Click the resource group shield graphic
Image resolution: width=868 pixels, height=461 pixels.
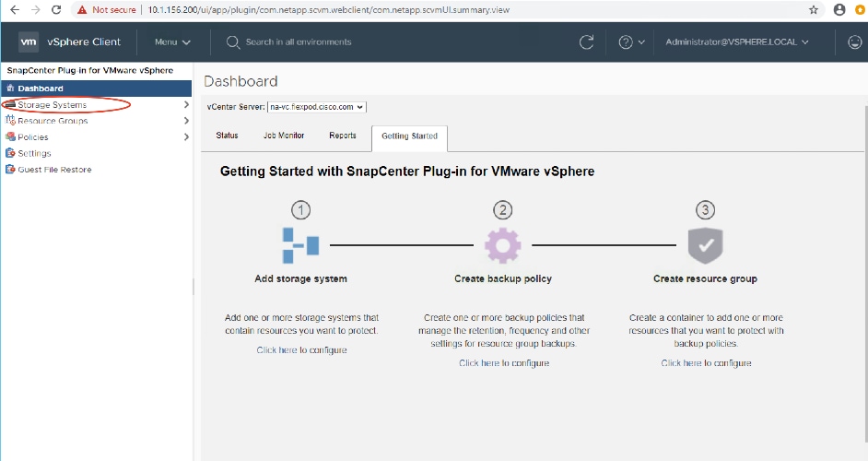pyautogui.click(x=705, y=245)
